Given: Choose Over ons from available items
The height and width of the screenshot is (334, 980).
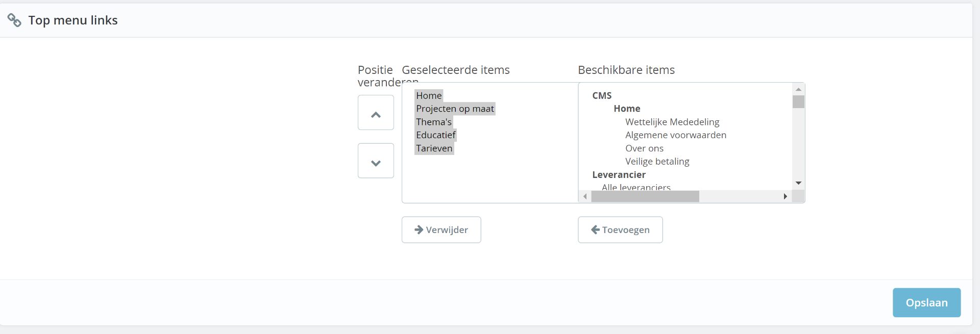Looking at the screenshot, I should 644,148.
